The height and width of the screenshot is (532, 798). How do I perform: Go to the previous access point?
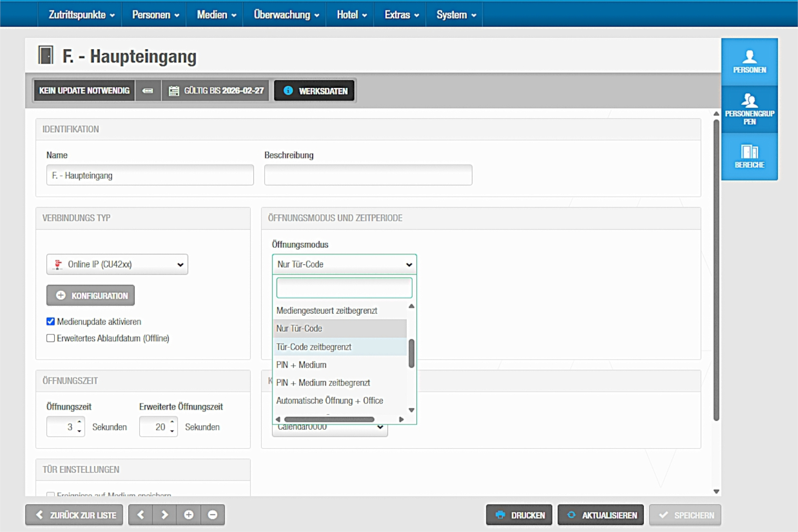click(x=141, y=515)
